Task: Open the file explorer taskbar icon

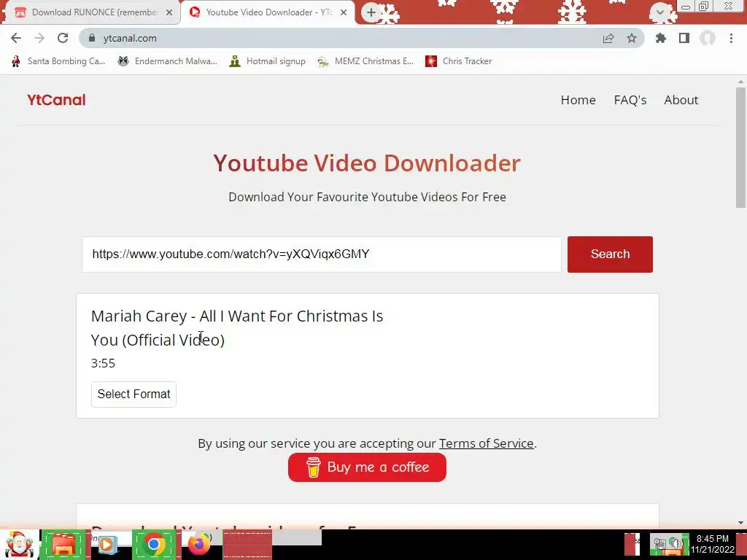Action: pyautogui.click(x=63, y=545)
